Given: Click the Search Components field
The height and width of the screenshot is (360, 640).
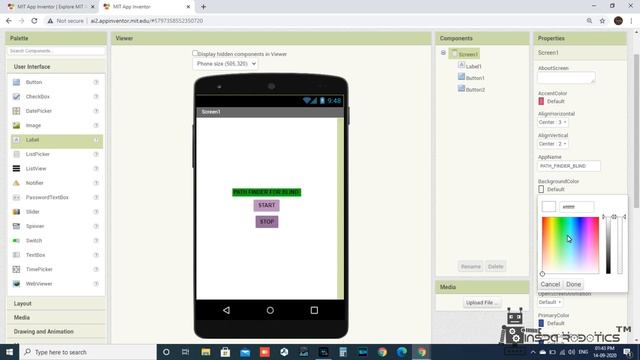Looking at the screenshot, I should click(56, 51).
